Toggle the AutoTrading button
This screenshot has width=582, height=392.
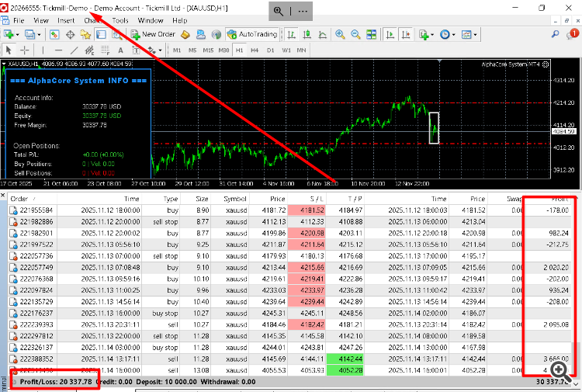(252, 34)
